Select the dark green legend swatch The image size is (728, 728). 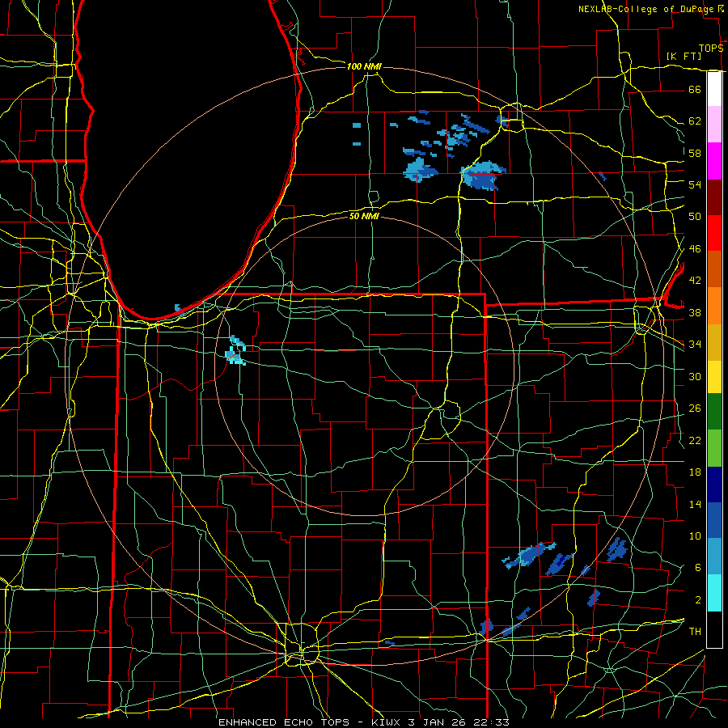pos(714,412)
